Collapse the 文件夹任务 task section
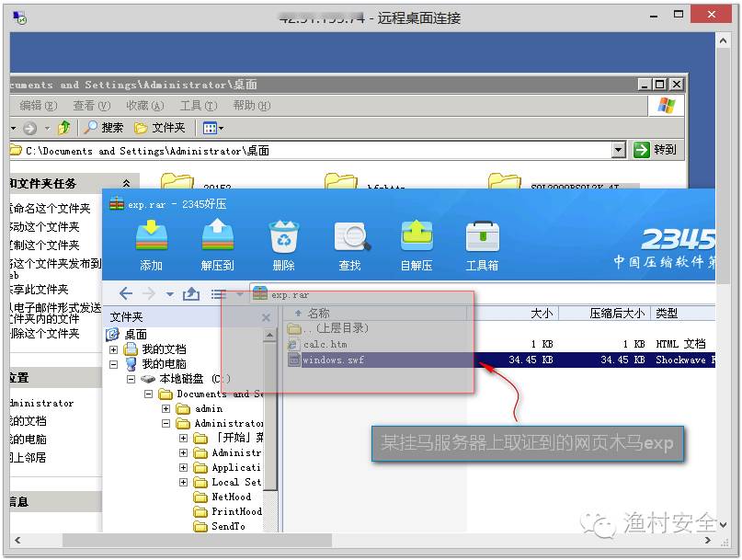742x560 pixels. click(126, 183)
